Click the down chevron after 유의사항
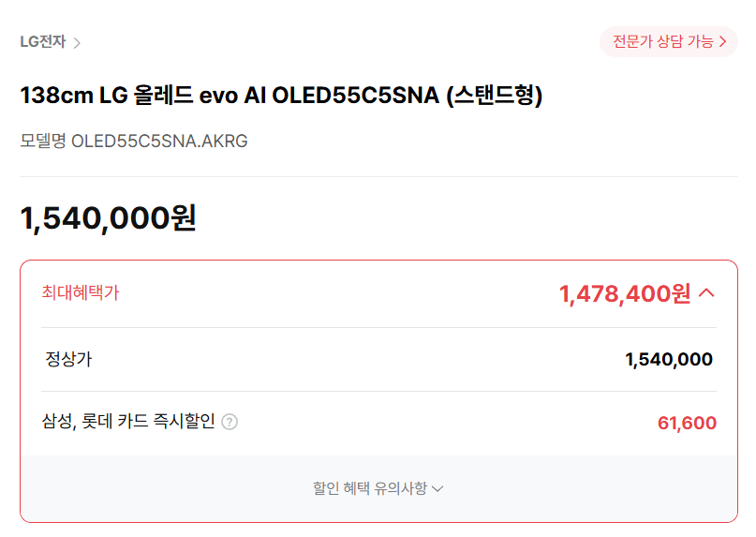 (437, 488)
